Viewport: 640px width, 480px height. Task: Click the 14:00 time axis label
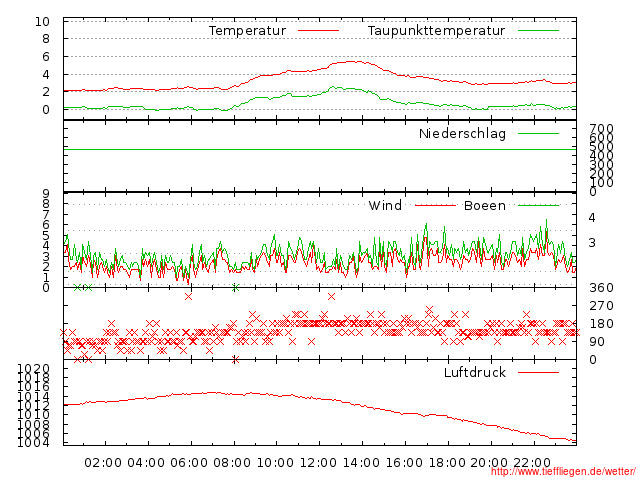click(361, 463)
